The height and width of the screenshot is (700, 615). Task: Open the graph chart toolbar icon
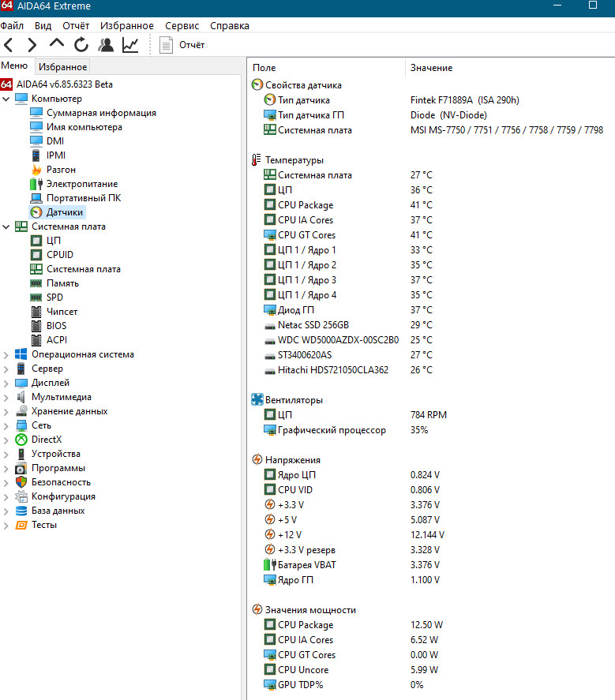tap(130, 45)
